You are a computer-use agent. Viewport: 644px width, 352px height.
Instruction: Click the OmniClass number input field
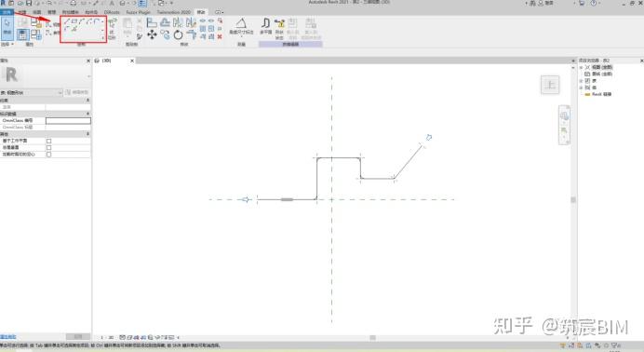click(68, 121)
